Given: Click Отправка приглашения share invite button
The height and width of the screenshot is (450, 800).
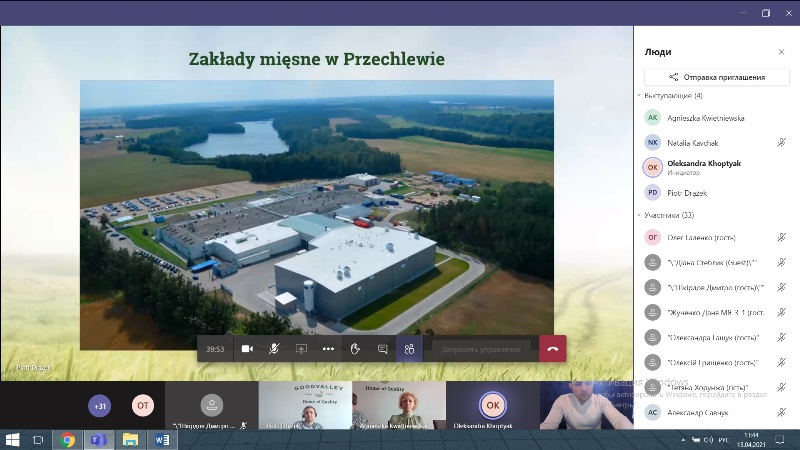Looking at the screenshot, I should (717, 77).
